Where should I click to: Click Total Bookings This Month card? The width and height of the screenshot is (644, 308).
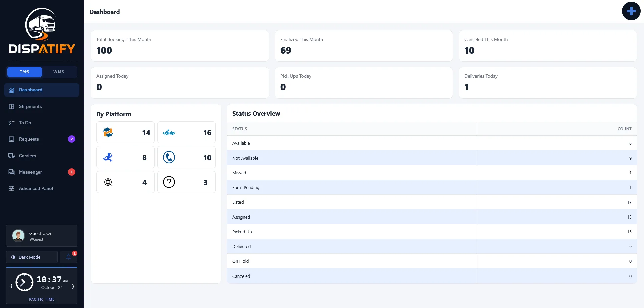180,46
